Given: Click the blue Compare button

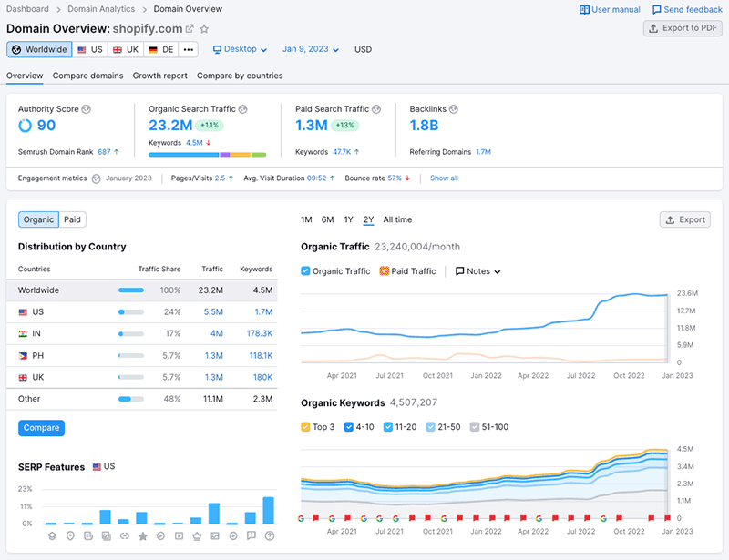Looking at the screenshot, I should pyautogui.click(x=41, y=428).
